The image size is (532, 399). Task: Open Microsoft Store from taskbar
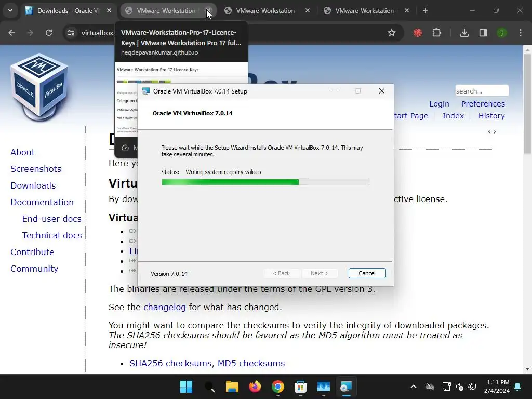(x=301, y=387)
